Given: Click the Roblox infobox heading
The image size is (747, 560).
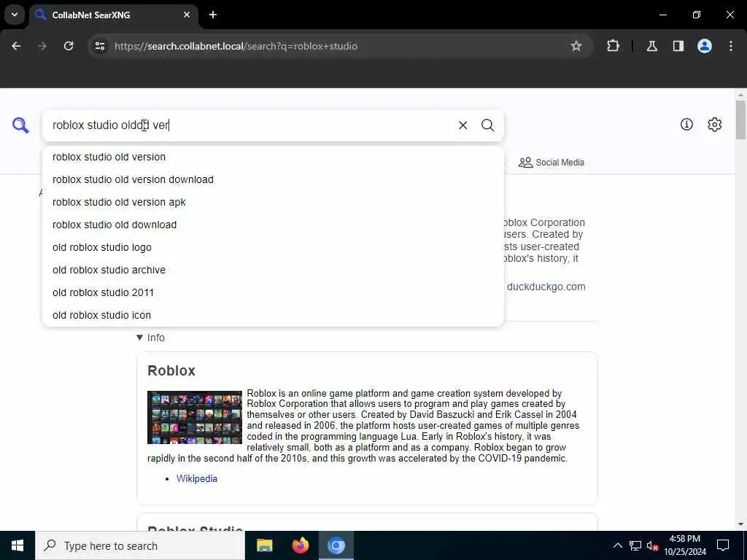Looking at the screenshot, I should click(x=171, y=370).
